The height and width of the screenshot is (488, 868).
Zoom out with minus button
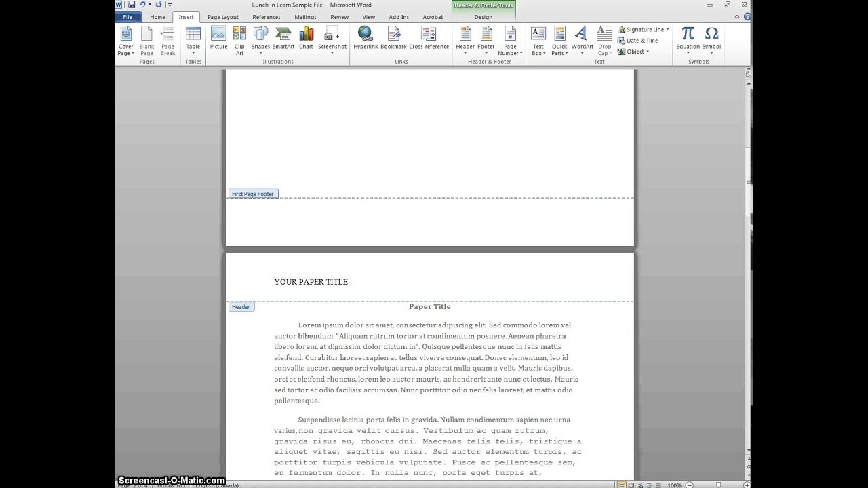[690, 485]
